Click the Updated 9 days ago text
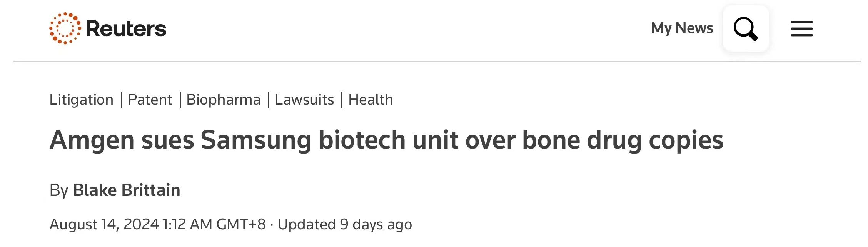The width and height of the screenshot is (868, 247). (x=345, y=224)
